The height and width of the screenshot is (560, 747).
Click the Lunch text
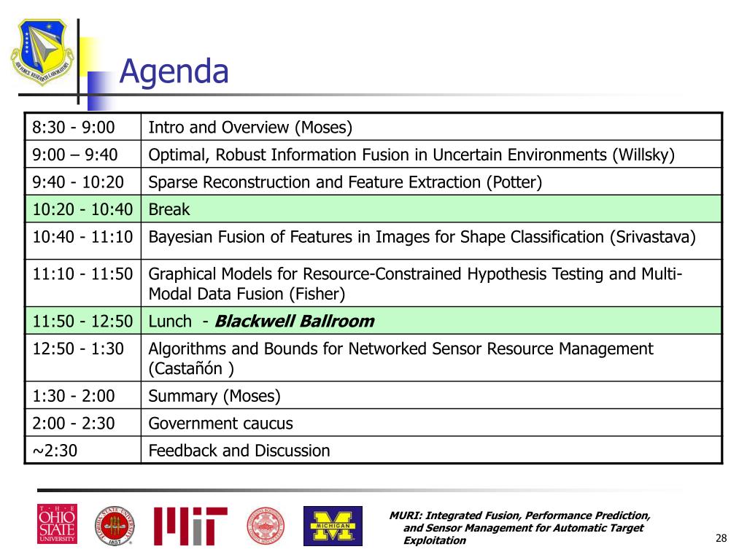tap(170, 322)
